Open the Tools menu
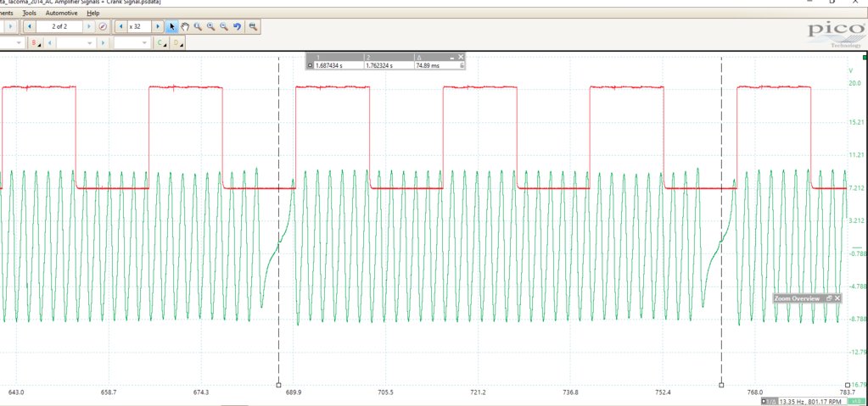 30,13
